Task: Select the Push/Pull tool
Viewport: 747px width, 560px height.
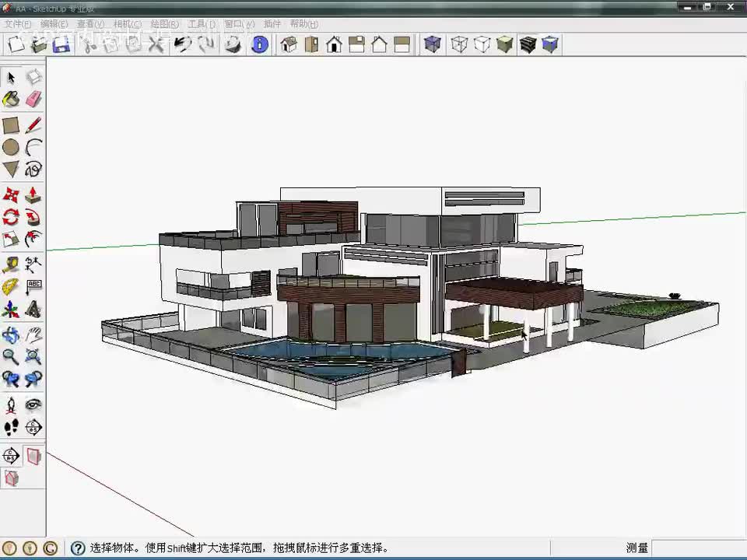Action: pos(33,195)
